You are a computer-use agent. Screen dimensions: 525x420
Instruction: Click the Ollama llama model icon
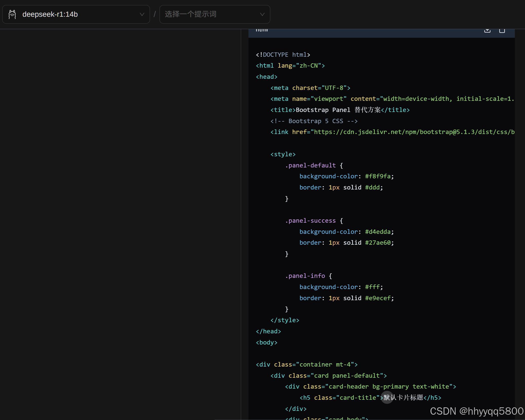click(12, 14)
